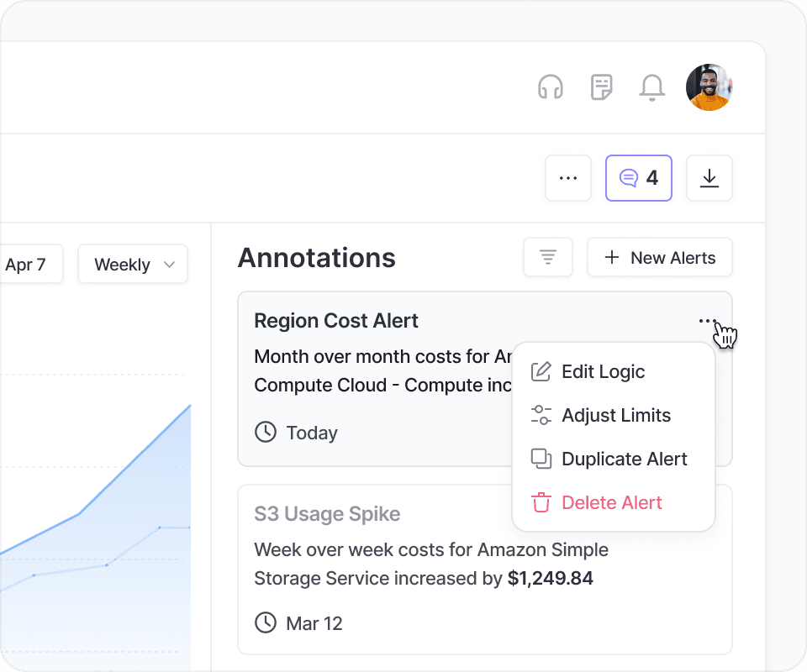Image resolution: width=807 pixels, height=672 pixels.
Task: Open the more options ellipsis in toolbar
Action: pos(568,178)
